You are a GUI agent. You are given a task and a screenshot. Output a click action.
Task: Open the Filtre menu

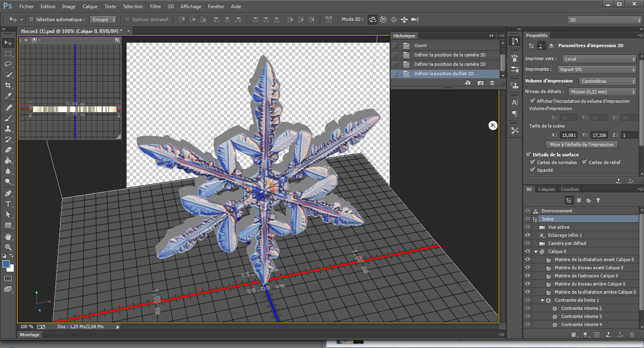click(155, 6)
